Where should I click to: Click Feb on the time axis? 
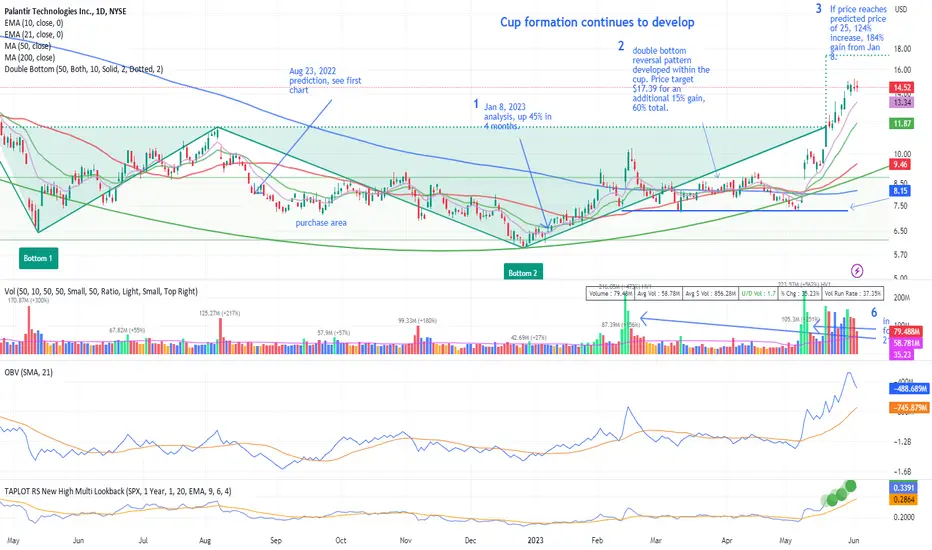(597, 540)
